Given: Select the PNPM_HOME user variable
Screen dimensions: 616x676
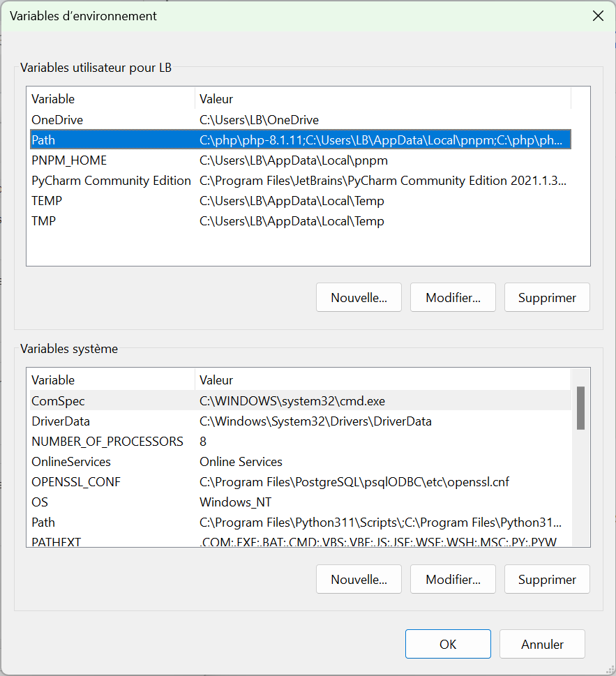Looking at the screenshot, I should click(69, 160).
